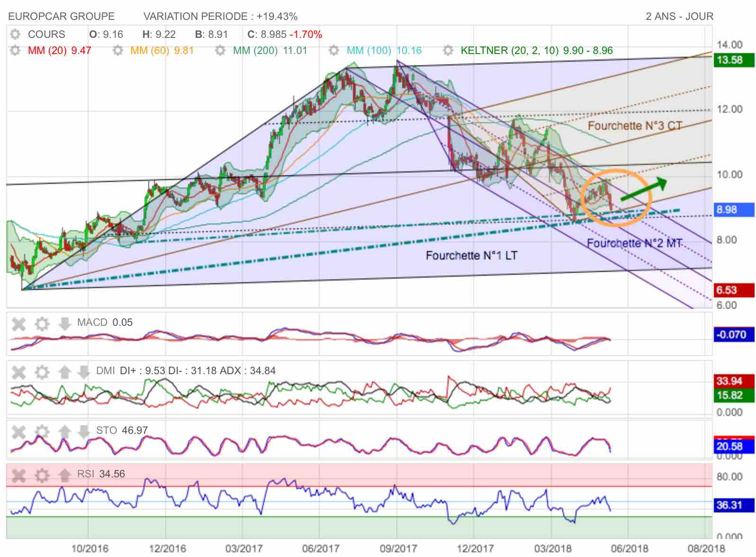Move the STO panel up
Screen dimensions: 756x557
[64, 431]
